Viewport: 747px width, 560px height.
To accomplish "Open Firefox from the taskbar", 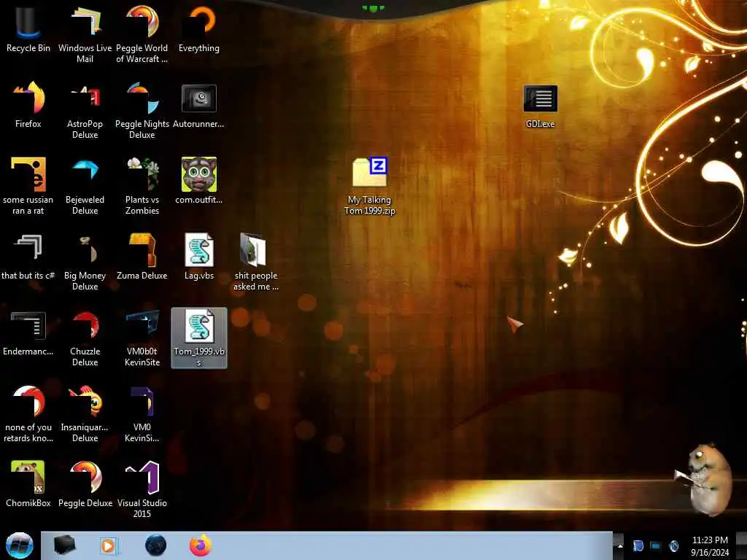I will click(201, 545).
